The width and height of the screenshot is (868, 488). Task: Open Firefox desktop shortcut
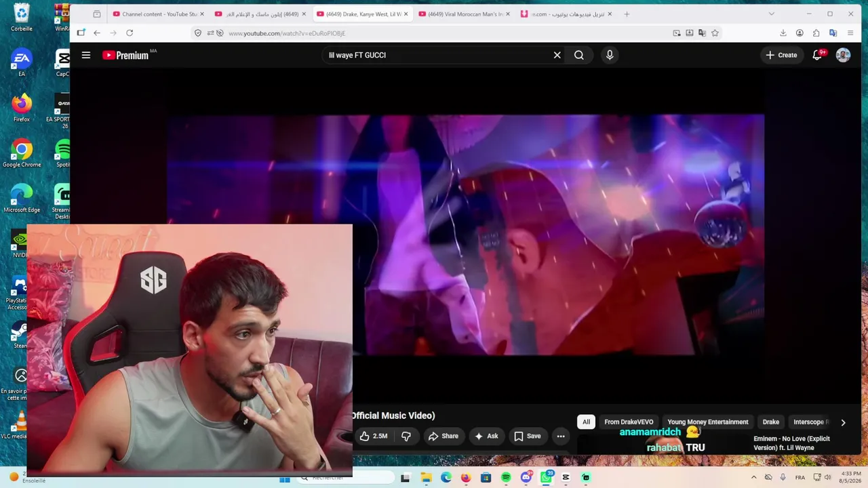(x=22, y=108)
